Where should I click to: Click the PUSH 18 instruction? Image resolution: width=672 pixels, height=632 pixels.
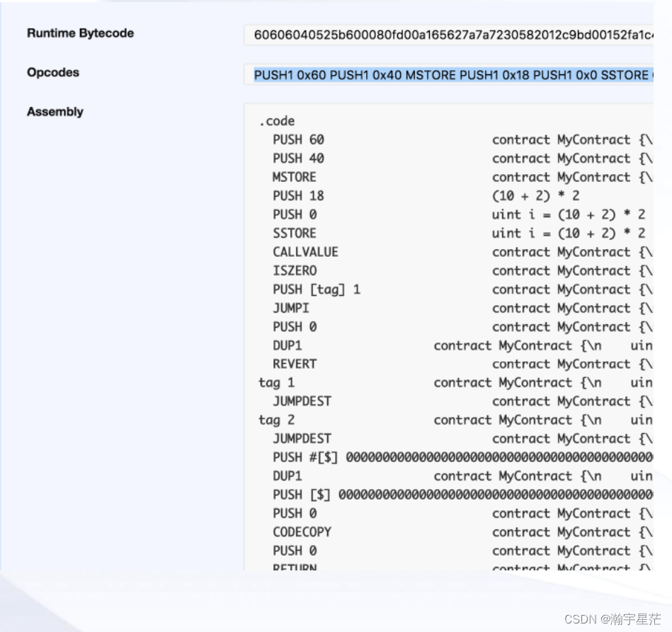(x=299, y=196)
